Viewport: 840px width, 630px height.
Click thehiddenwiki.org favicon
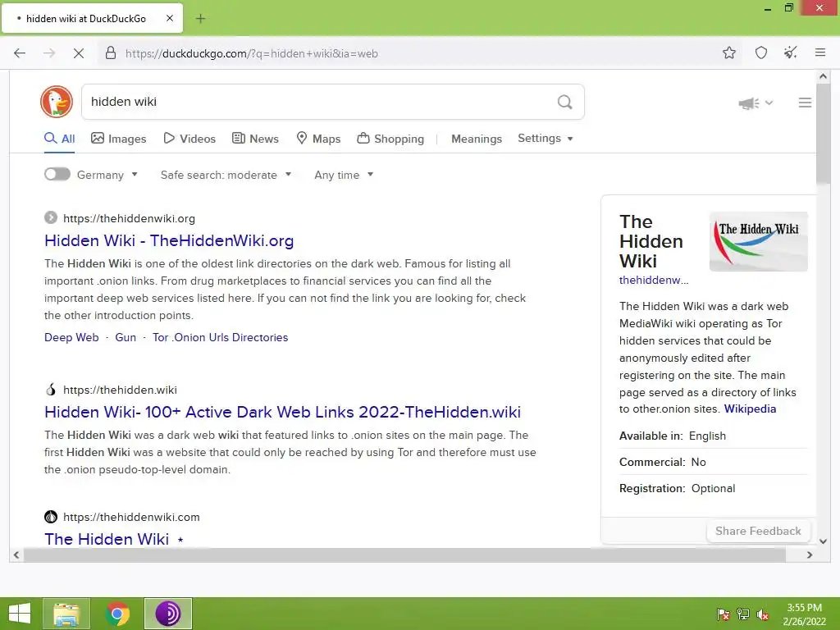(x=51, y=218)
